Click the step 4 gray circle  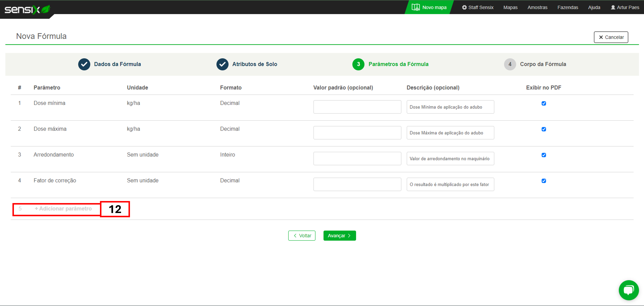point(510,64)
